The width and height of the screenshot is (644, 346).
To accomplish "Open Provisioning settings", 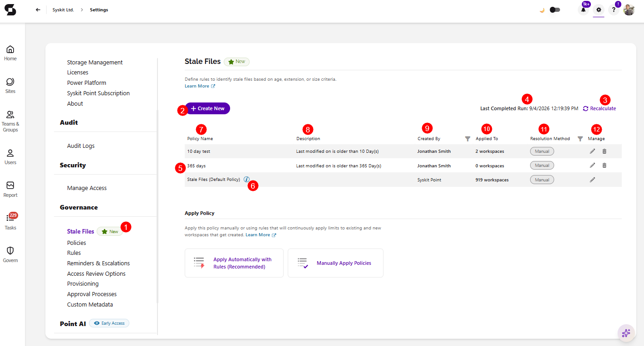I will pyautogui.click(x=83, y=283).
